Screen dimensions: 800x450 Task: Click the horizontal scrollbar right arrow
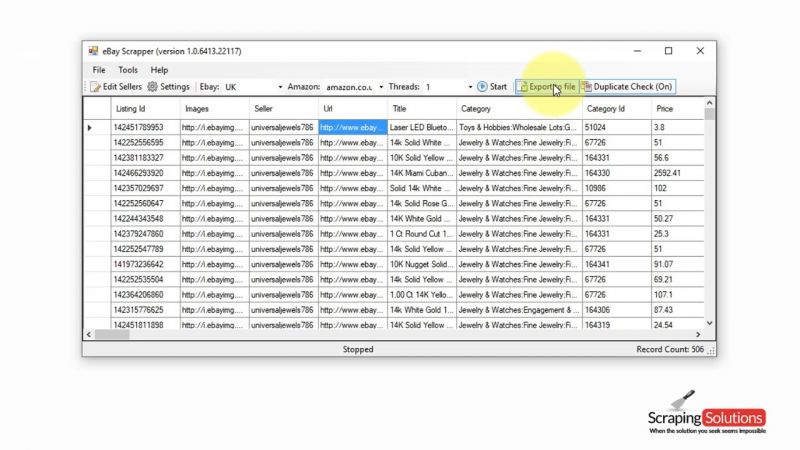(698, 334)
